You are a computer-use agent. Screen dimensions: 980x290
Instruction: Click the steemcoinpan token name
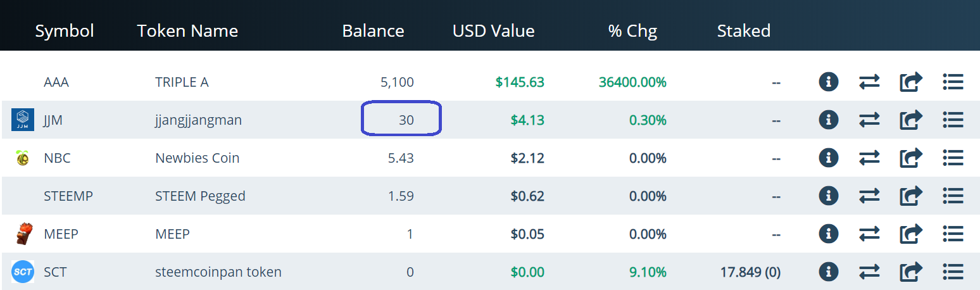[218, 272]
